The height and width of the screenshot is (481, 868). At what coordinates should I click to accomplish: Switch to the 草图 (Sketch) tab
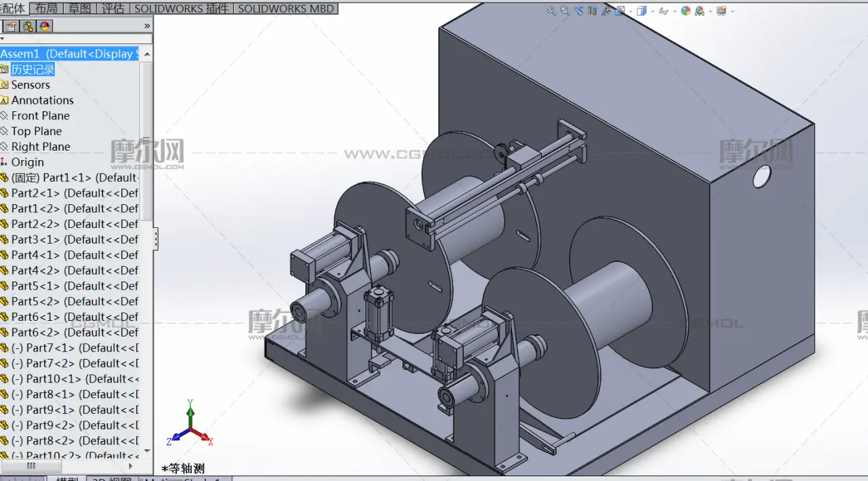coord(79,8)
